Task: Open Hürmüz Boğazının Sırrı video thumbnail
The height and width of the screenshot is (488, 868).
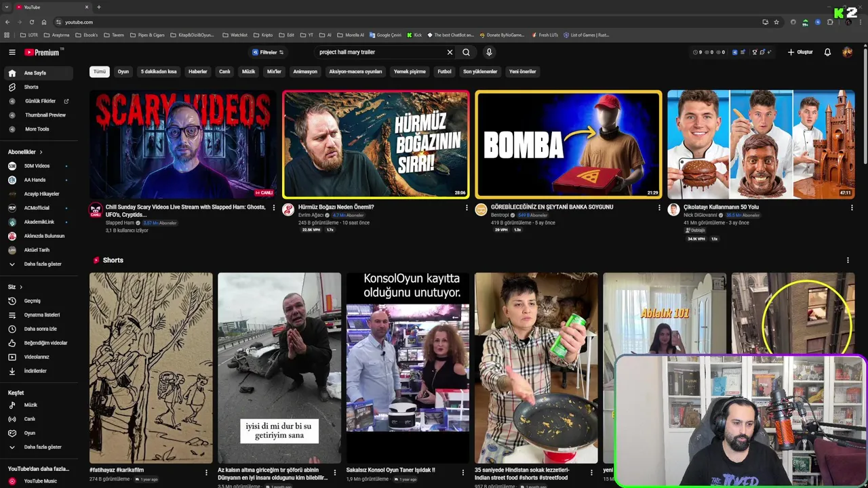Action: click(x=376, y=144)
